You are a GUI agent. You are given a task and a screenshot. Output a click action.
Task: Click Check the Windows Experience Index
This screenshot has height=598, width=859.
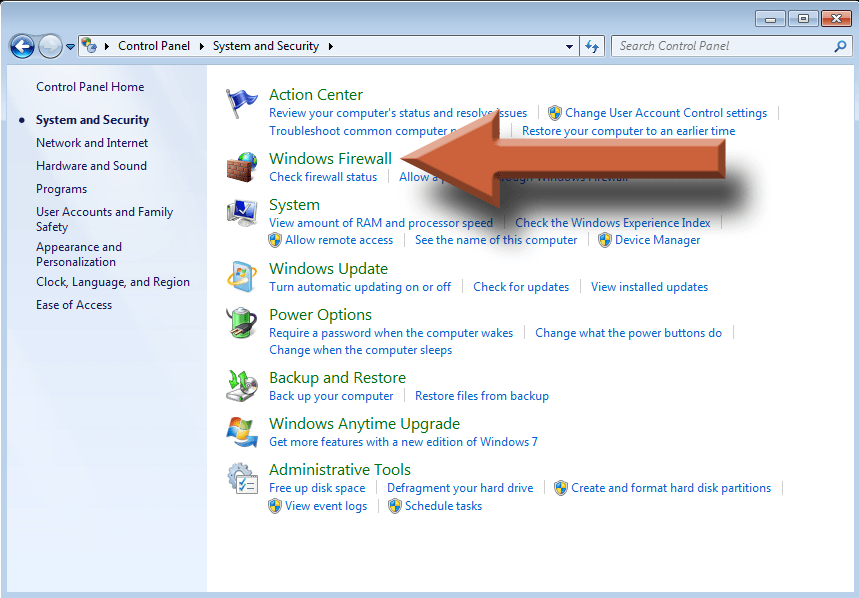click(612, 223)
